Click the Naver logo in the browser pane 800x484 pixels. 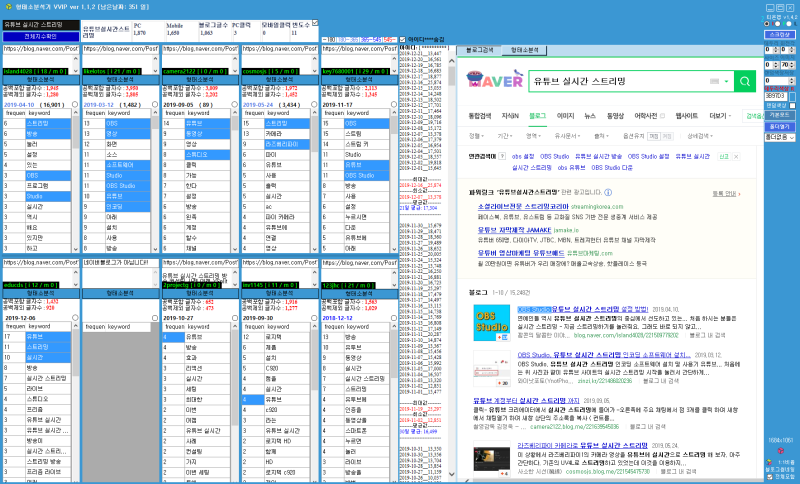pyautogui.click(x=494, y=80)
